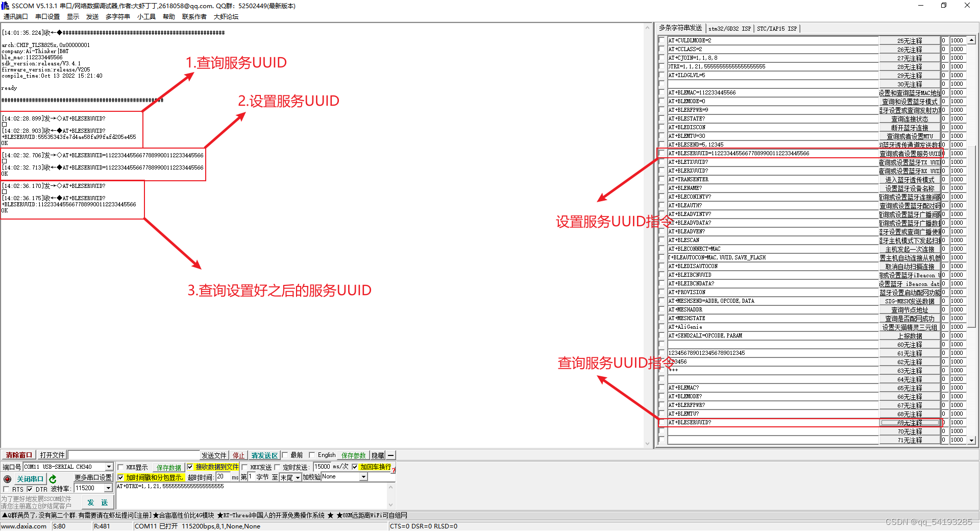Switch to the STC/IAP15 ISP tab

tap(776, 29)
